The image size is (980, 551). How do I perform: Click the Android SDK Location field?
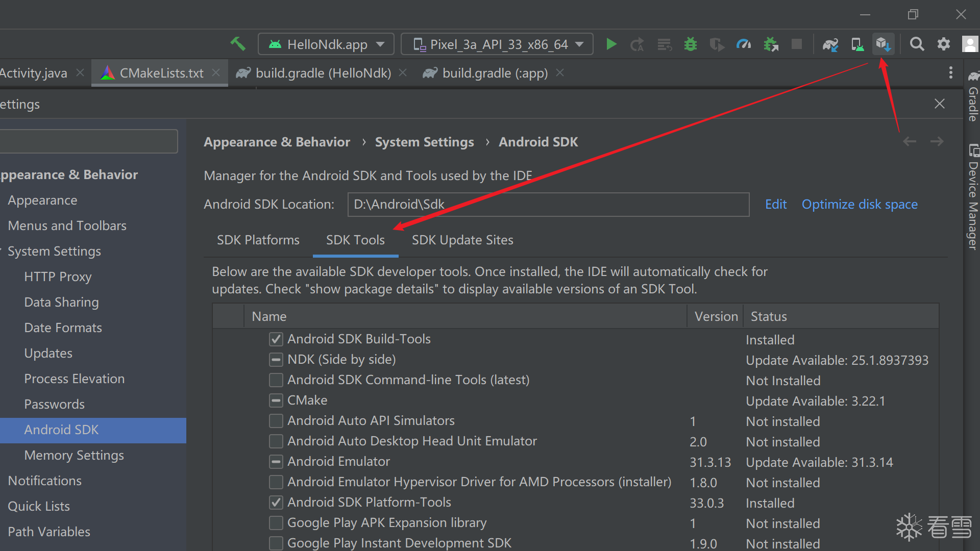pos(548,204)
